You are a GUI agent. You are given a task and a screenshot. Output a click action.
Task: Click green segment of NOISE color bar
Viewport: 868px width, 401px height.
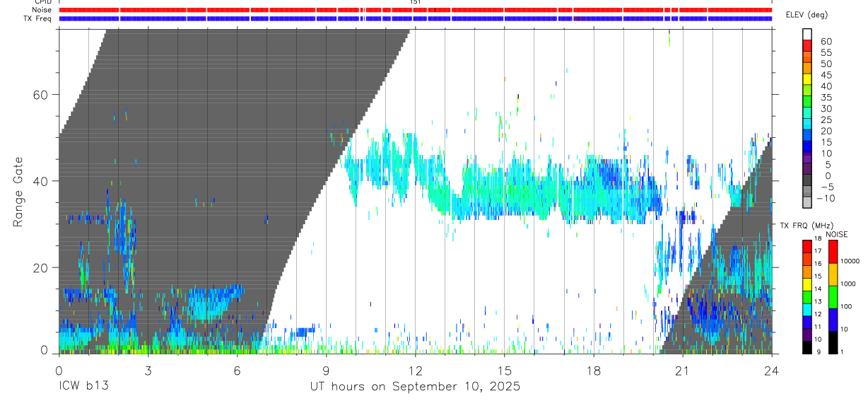833,297
